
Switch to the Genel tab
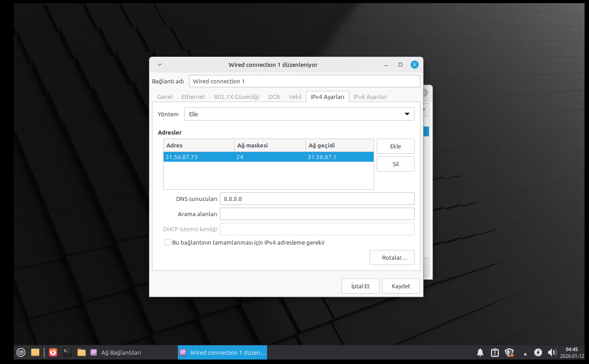[x=165, y=97]
